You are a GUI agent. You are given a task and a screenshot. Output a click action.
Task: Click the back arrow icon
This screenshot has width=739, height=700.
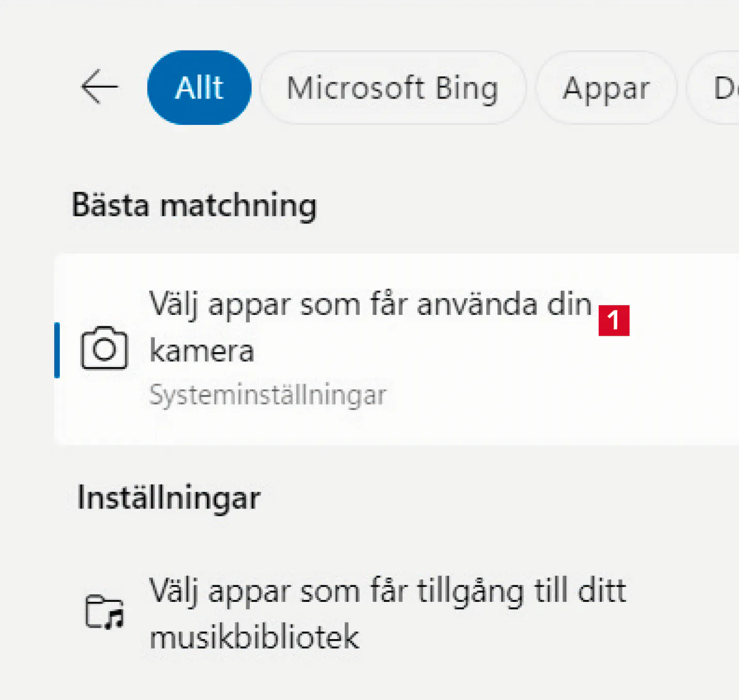pos(100,87)
